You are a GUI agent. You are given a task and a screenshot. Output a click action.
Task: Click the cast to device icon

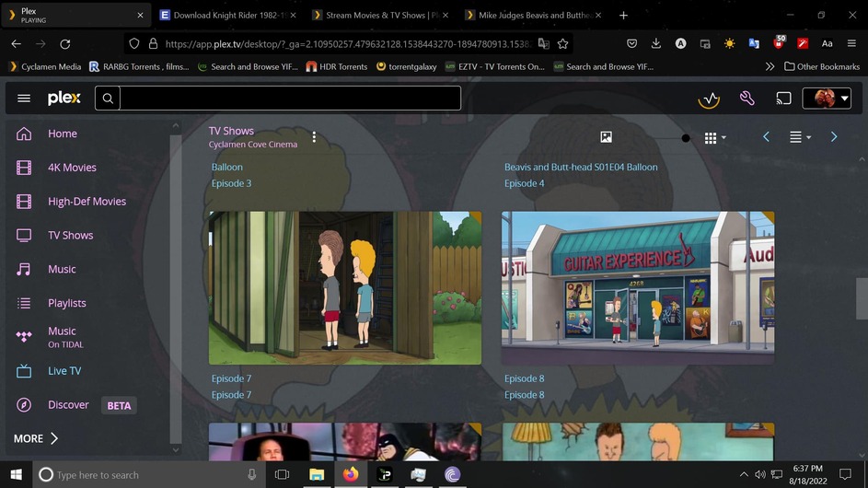tap(783, 99)
